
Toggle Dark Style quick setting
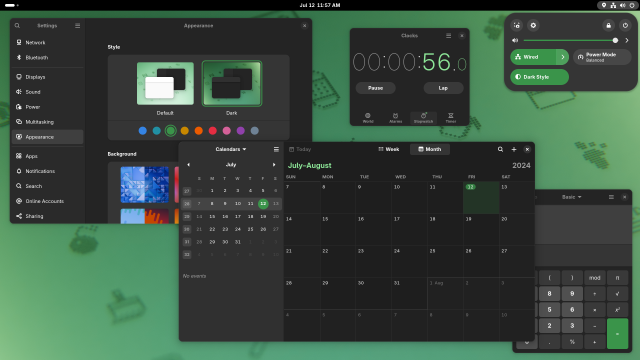pyautogui.click(x=540, y=77)
